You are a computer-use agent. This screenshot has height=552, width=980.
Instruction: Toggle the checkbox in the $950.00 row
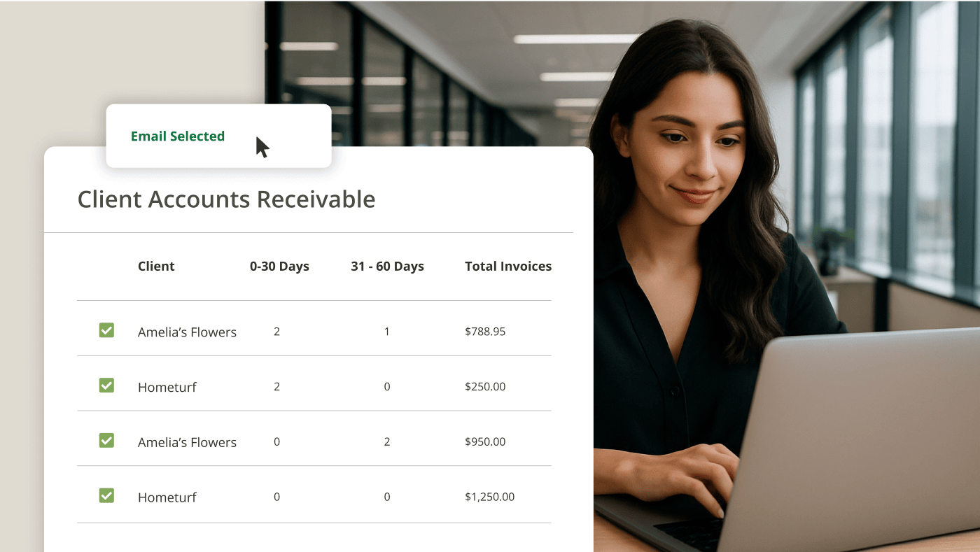coord(106,441)
